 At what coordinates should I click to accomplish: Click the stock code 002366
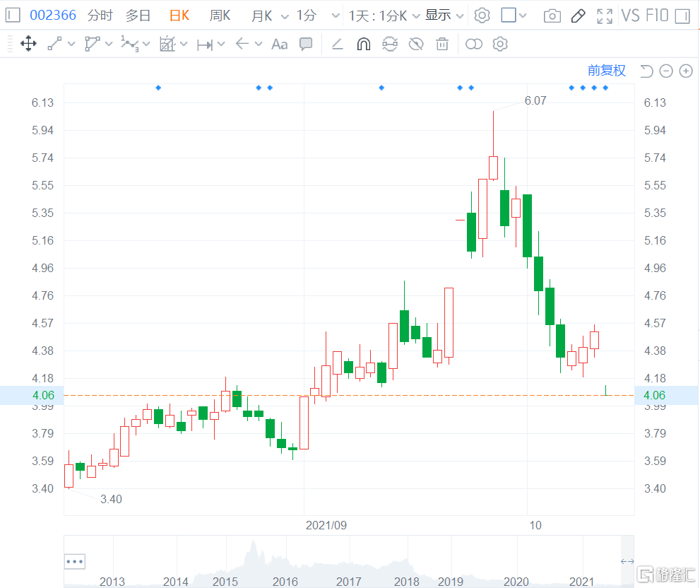[53, 15]
